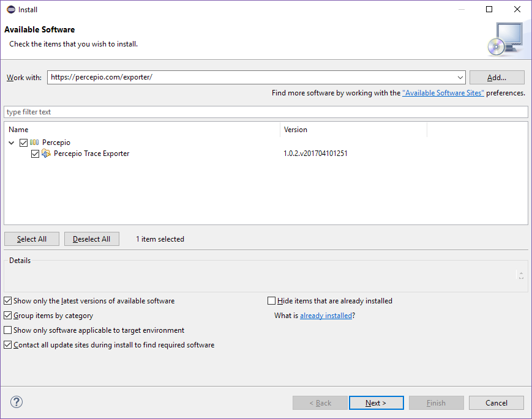The image size is (532, 419).
Task: Open the Available Software Sites link
Action: (x=443, y=93)
